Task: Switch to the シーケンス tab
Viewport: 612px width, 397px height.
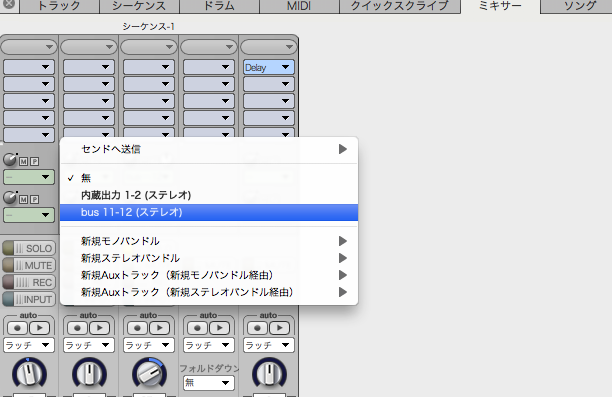Action: (139, 6)
